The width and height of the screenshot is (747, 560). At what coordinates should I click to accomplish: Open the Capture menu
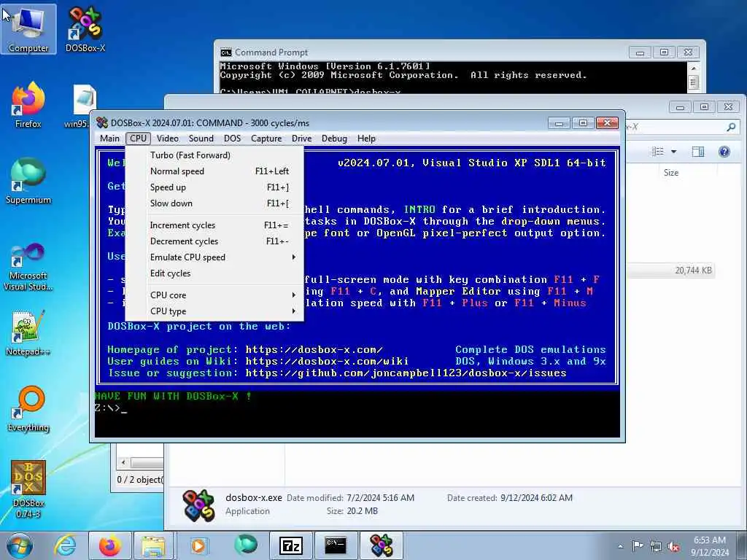266,138
